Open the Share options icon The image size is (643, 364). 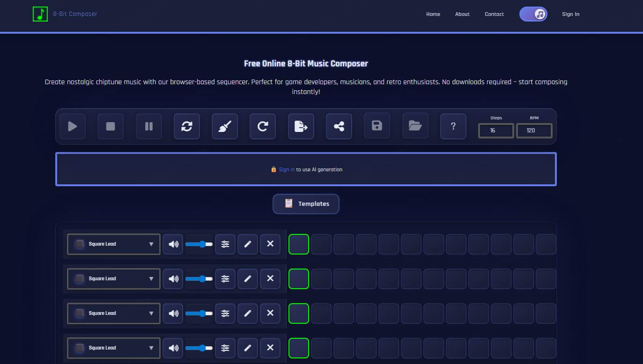click(x=339, y=126)
